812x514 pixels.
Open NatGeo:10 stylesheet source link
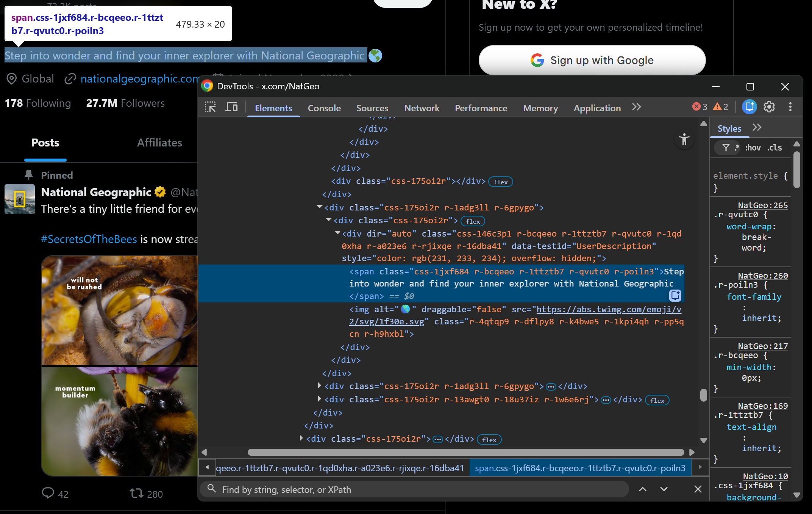coord(765,476)
